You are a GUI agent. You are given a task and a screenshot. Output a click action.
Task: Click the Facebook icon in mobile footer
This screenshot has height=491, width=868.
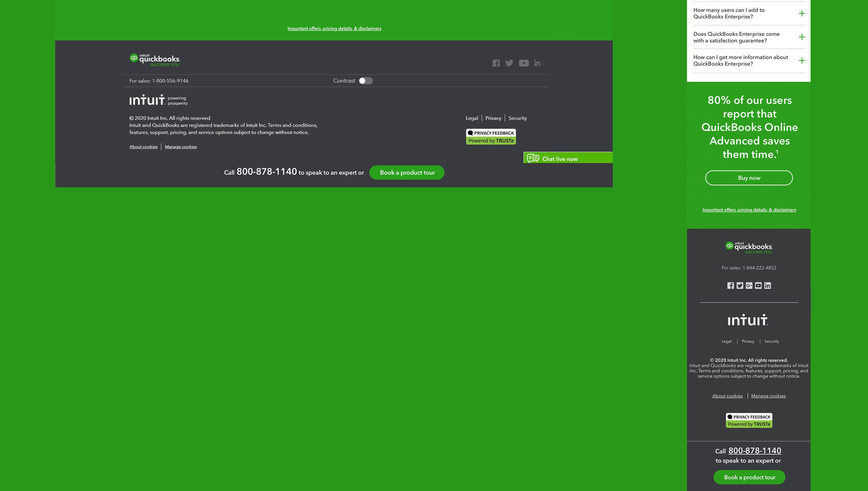pos(731,286)
